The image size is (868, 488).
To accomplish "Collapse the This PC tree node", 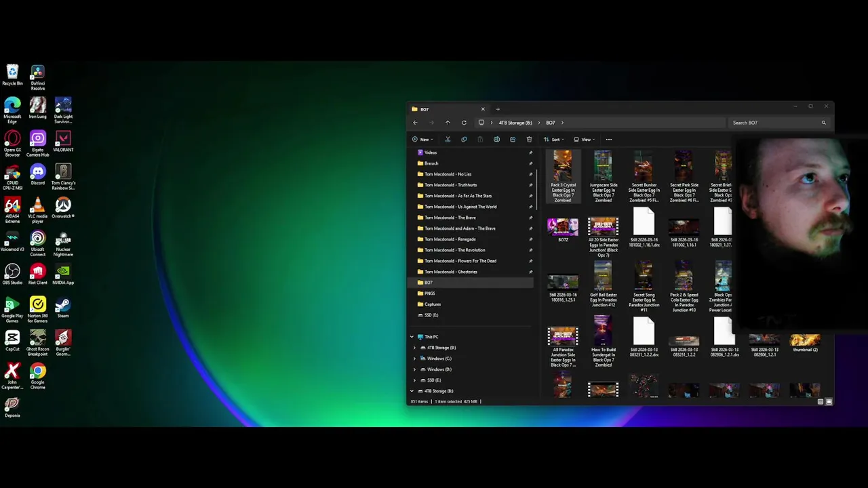I will click(x=412, y=337).
